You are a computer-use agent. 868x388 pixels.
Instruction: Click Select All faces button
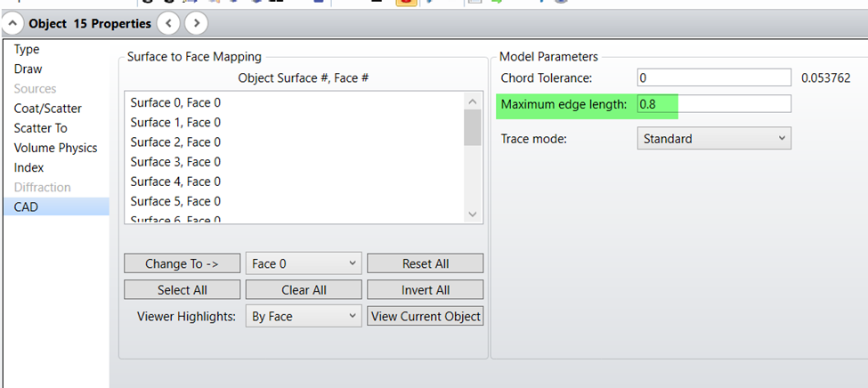181,290
